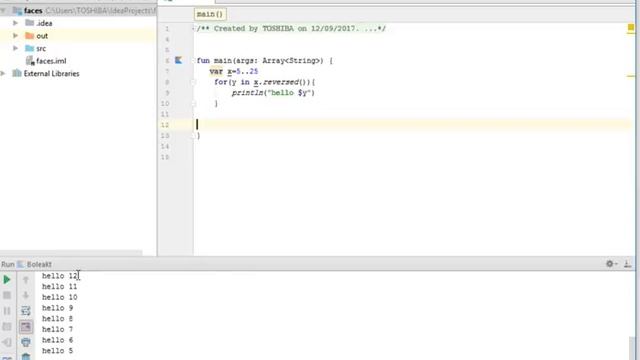Image resolution: width=640 pixels, height=360 pixels.
Task: Click Kotlin run gutter icon beside main
Action: point(178,60)
